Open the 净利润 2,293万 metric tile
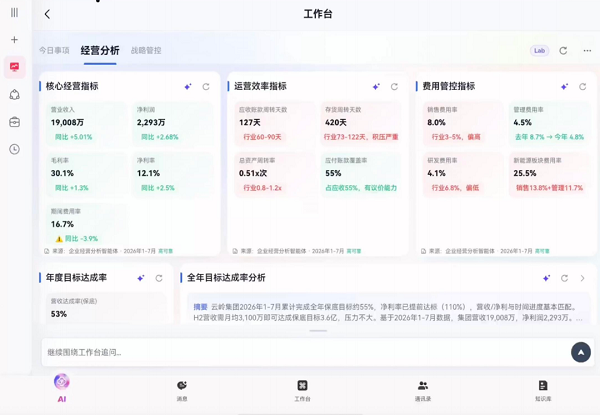Viewport: 600px width, 415px height. click(173, 124)
